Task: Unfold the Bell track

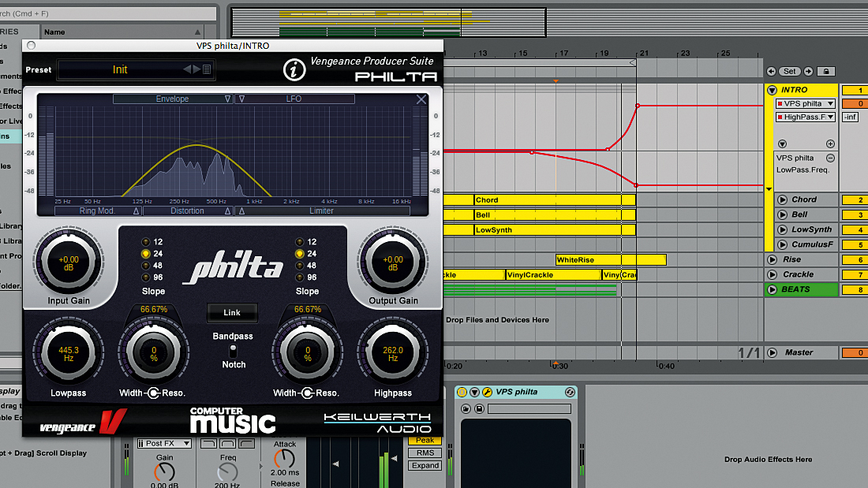Action: 782,214
